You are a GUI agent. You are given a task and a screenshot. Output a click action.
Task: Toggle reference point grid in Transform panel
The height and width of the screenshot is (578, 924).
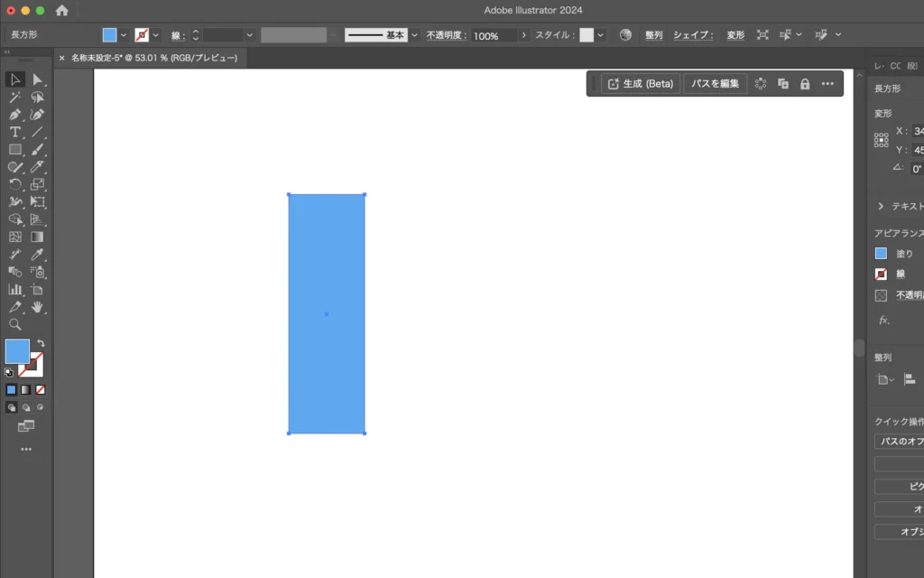[x=882, y=140]
